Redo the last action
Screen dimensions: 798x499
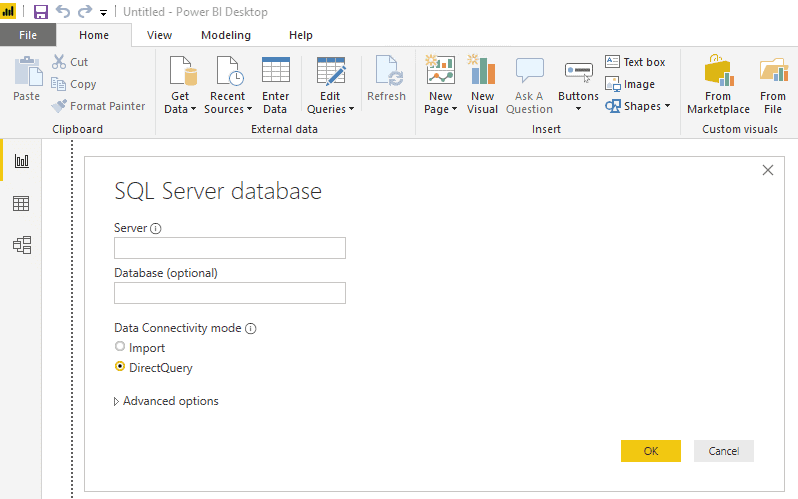click(x=84, y=11)
